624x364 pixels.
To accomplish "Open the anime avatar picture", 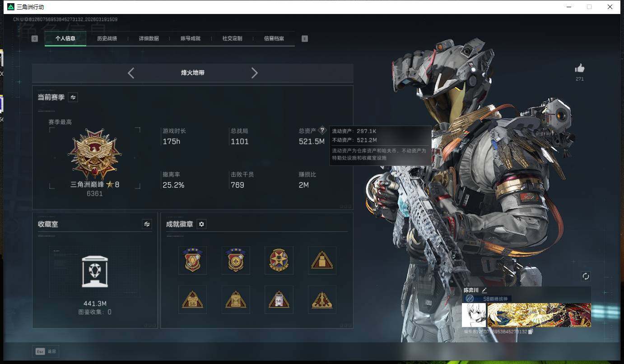I will [x=474, y=315].
